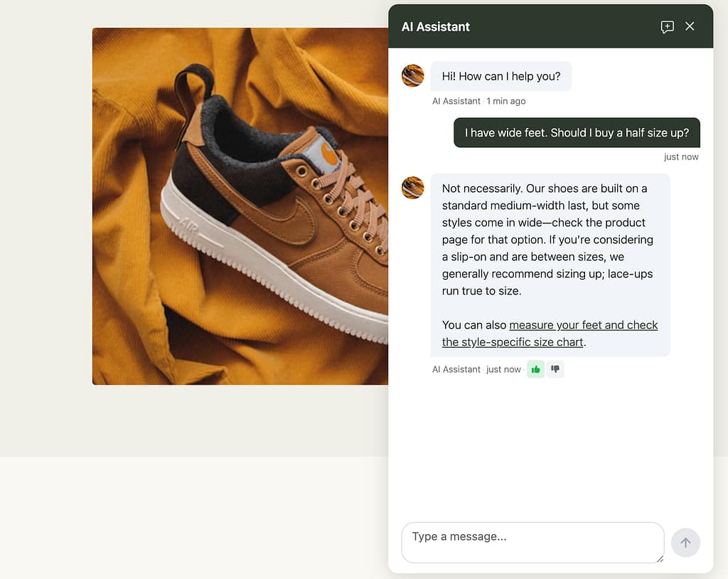Click the '1 min ago' timestamp
The width and height of the screenshot is (728, 579).
pyautogui.click(x=506, y=101)
